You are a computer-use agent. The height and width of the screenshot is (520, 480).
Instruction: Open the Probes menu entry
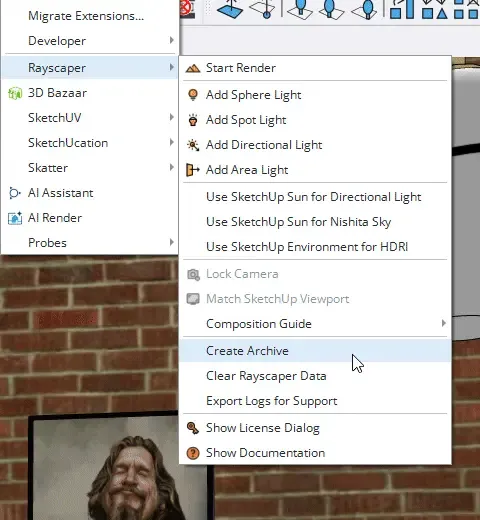(x=90, y=243)
